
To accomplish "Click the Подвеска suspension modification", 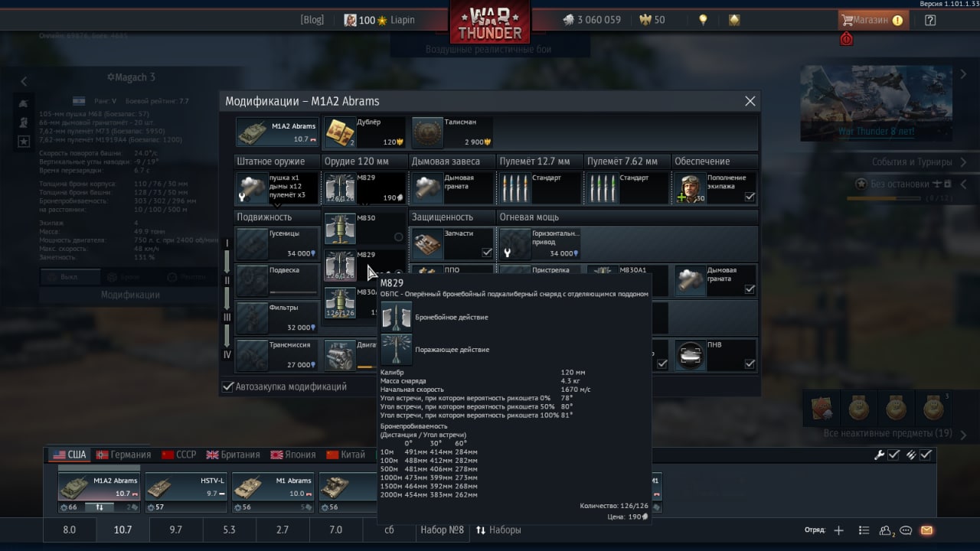I will coord(277,280).
